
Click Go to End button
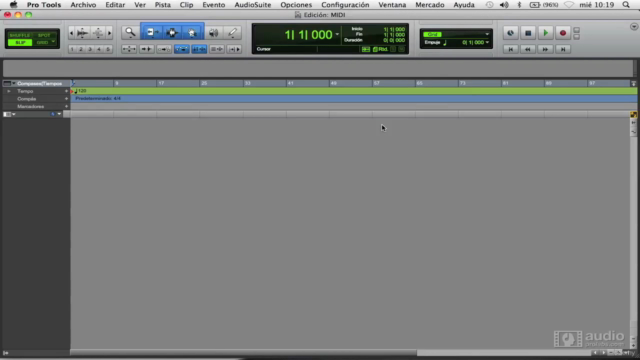563,49
